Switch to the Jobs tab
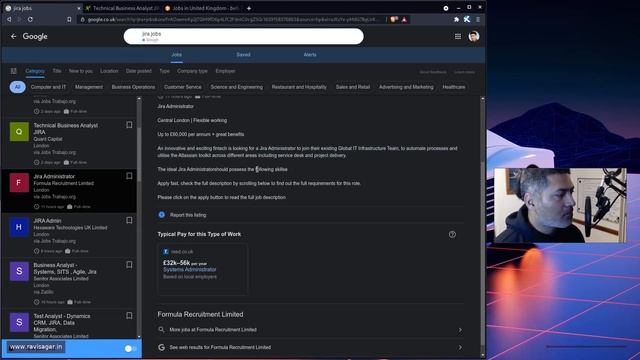This screenshot has width=640, height=360. tap(176, 55)
